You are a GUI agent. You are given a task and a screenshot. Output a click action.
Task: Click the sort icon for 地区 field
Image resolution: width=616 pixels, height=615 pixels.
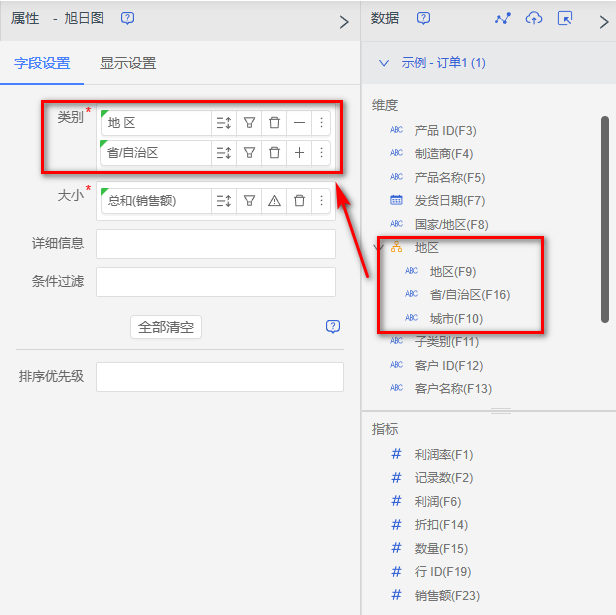tap(223, 123)
